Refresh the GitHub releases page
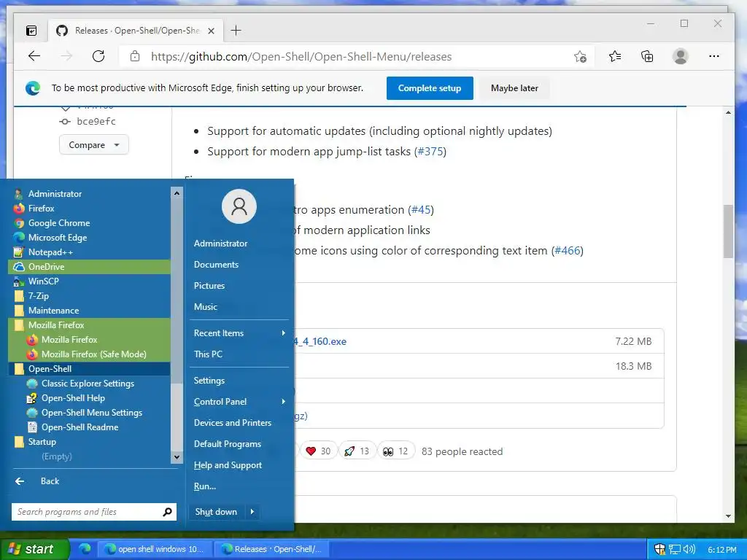This screenshot has width=747, height=560. pyautogui.click(x=98, y=56)
